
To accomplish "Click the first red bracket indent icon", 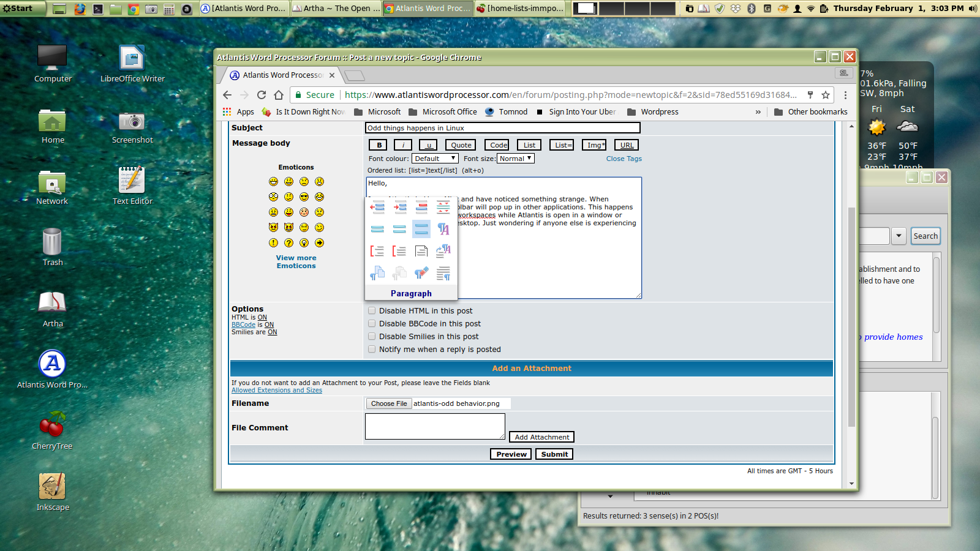I will [x=377, y=251].
